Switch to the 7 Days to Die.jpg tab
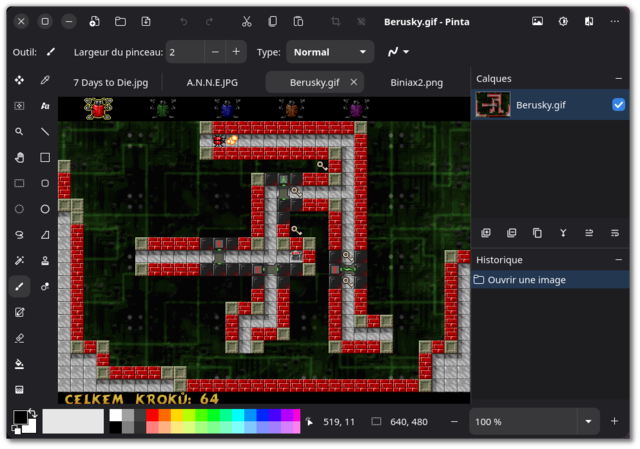This screenshot has width=640, height=449. 111,82
